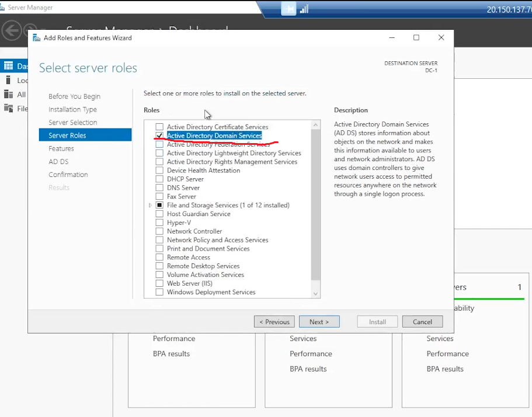
Task: Click the roles list scroll down arrow
Action: (x=315, y=294)
